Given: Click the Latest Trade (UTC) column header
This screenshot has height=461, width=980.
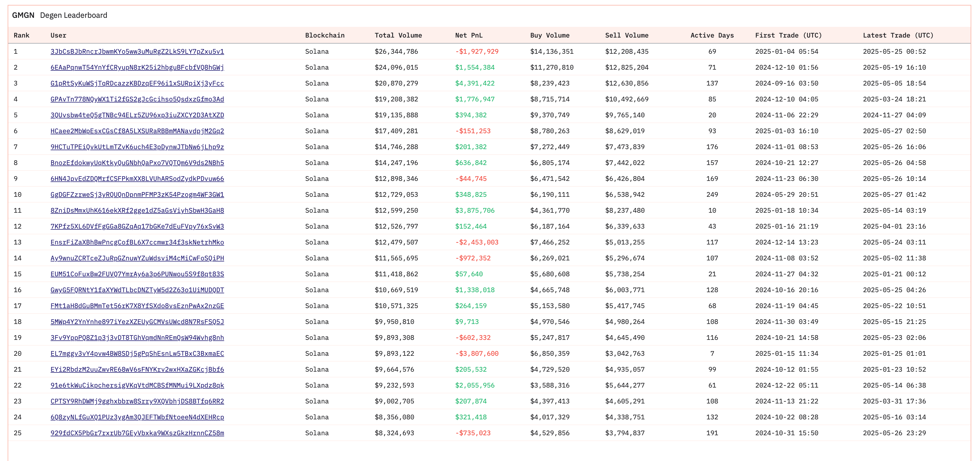Looking at the screenshot, I should (898, 35).
